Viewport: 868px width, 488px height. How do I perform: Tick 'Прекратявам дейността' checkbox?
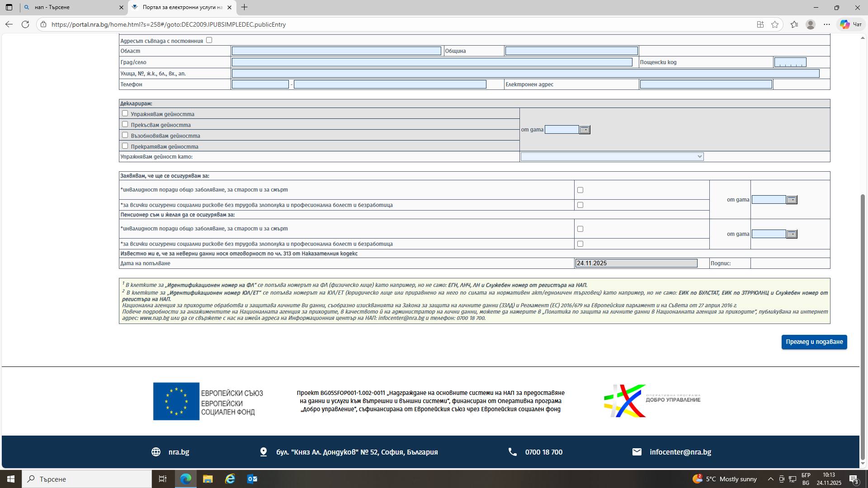125,146
